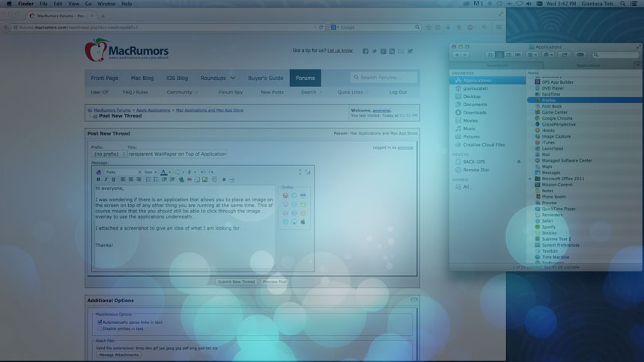Viewport: 644px width, 362px height.
Task: Open the Go menu in the menu bar
Action: pos(88,4)
